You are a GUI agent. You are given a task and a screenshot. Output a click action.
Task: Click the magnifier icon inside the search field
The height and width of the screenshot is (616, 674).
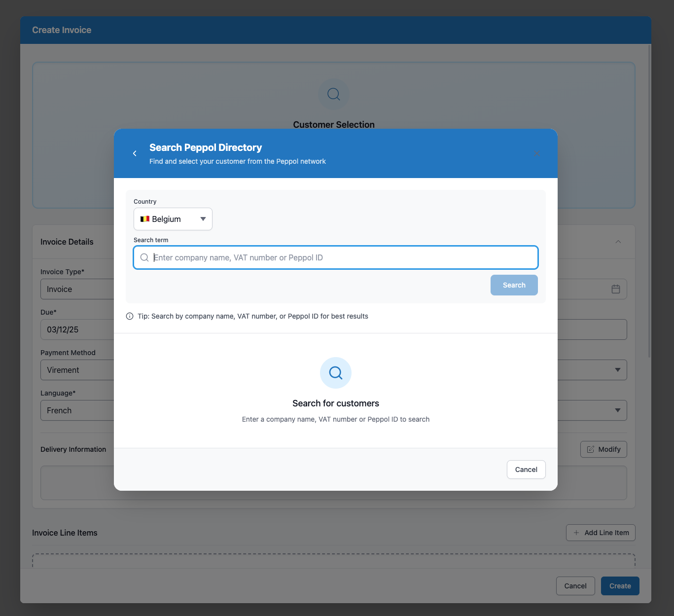(x=144, y=257)
